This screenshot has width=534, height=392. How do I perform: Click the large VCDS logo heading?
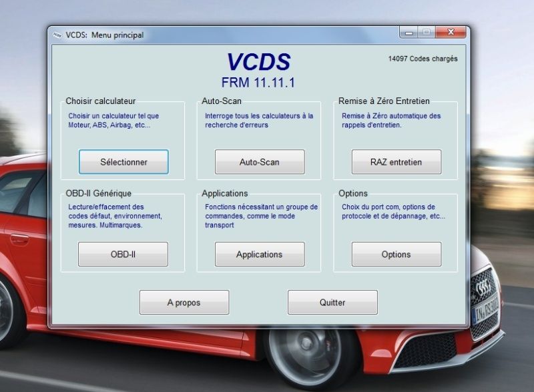coord(258,62)
